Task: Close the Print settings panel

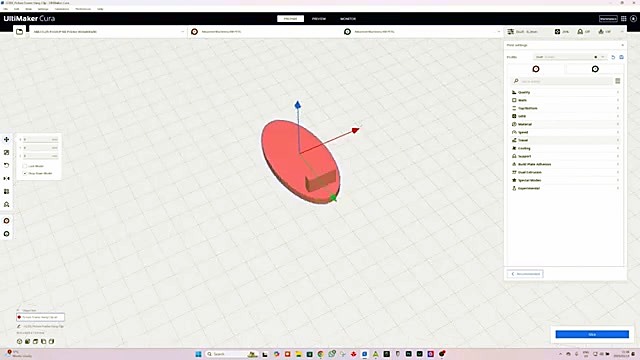Action: [x=622, y=45]
